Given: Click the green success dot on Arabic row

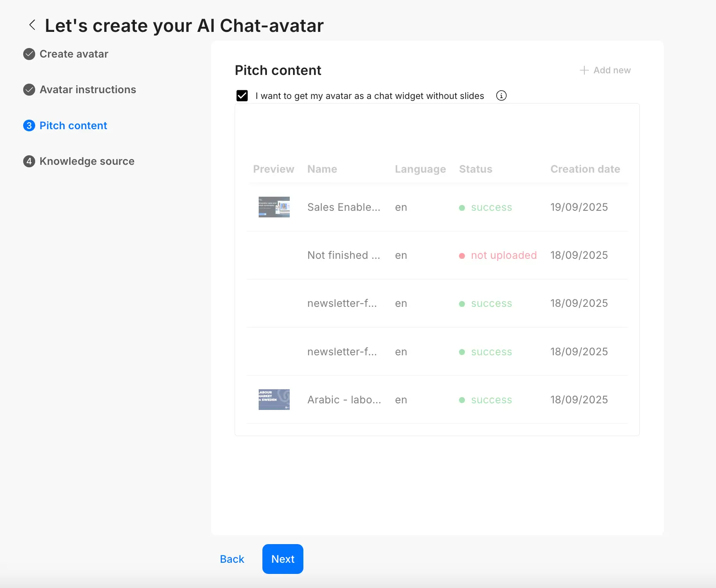Looking at the screenshot, I should (462, 400).
